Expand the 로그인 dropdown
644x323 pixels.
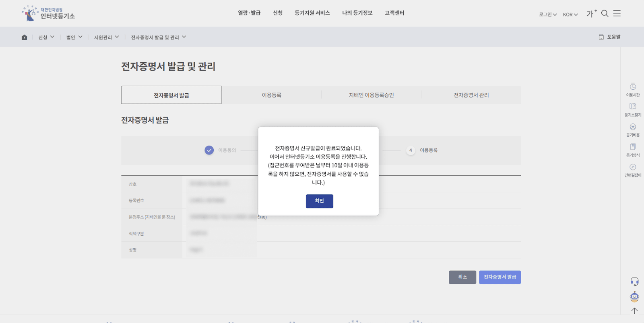click(548, 14)
